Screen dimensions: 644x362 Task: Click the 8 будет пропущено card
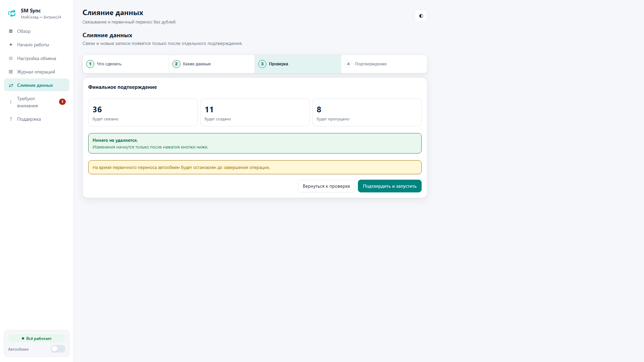click(367, 113)
